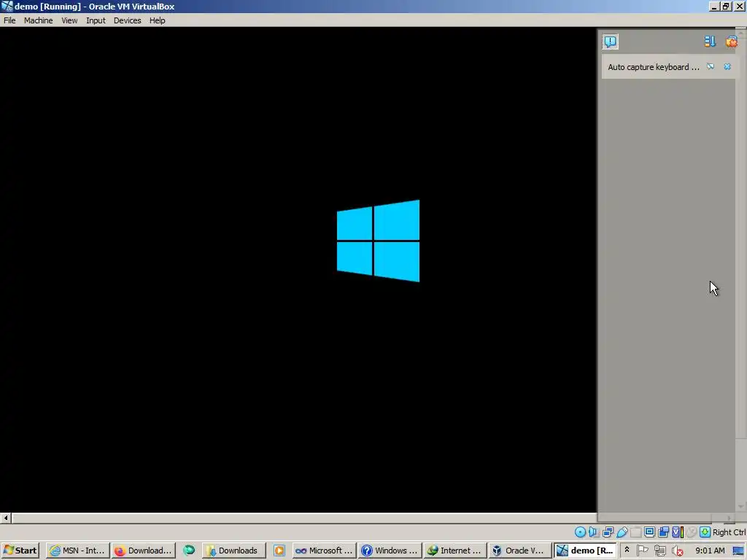
Task: Open the View menu
Action: [x=69, y=20]
